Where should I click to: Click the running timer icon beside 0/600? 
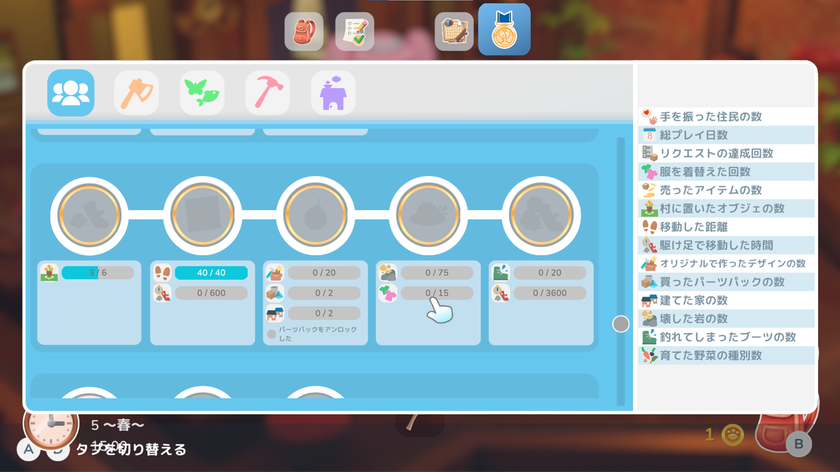pos(162,293)
